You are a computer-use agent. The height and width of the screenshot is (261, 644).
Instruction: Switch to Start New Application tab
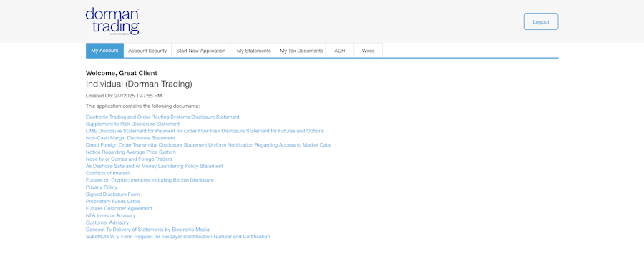[x=201, y=51]
